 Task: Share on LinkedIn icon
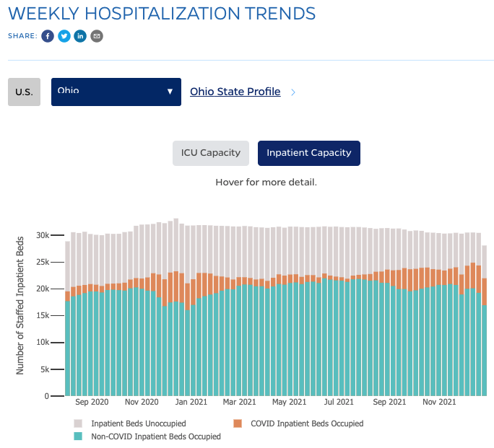pyautogui.click(x=80, y=36)
